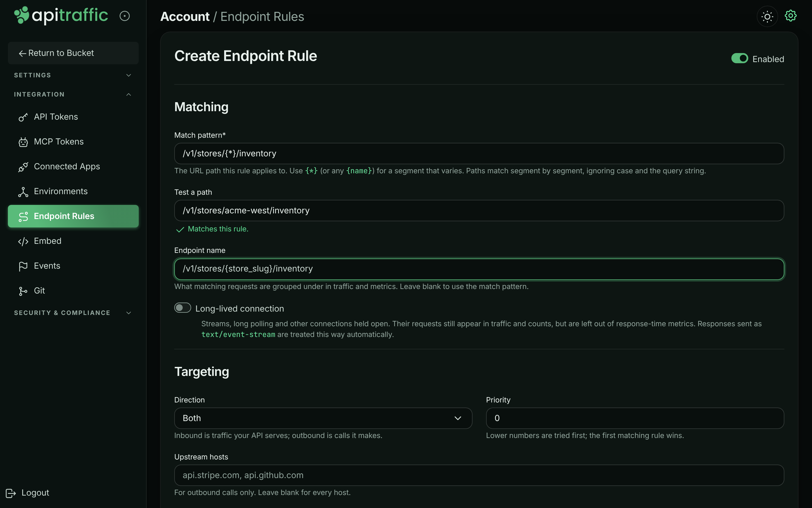Click the Long-lived connection label
Image resolution: width=812 pixels, height=508 pixels.
240,308
